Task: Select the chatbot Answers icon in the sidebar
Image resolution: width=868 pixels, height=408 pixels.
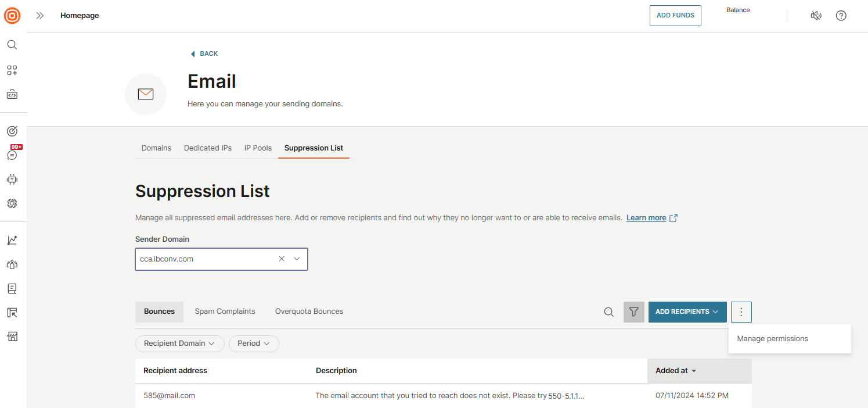Action: pyautogui.click(x=12, y=203)
